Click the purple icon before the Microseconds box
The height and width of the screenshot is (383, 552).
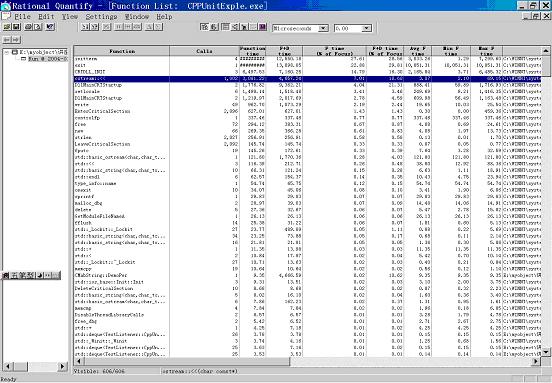pos(263,27)
